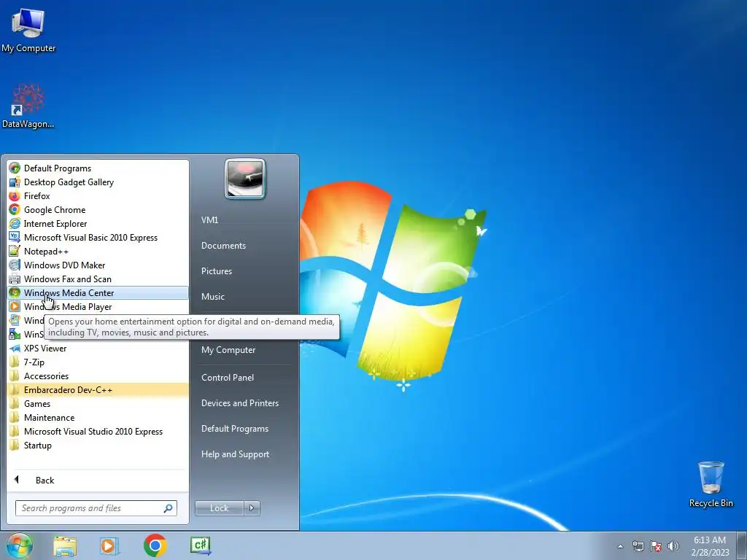Viewport: 747px width, 560px height.
Task: Open Devices and Printers
Action: (239, 403)
